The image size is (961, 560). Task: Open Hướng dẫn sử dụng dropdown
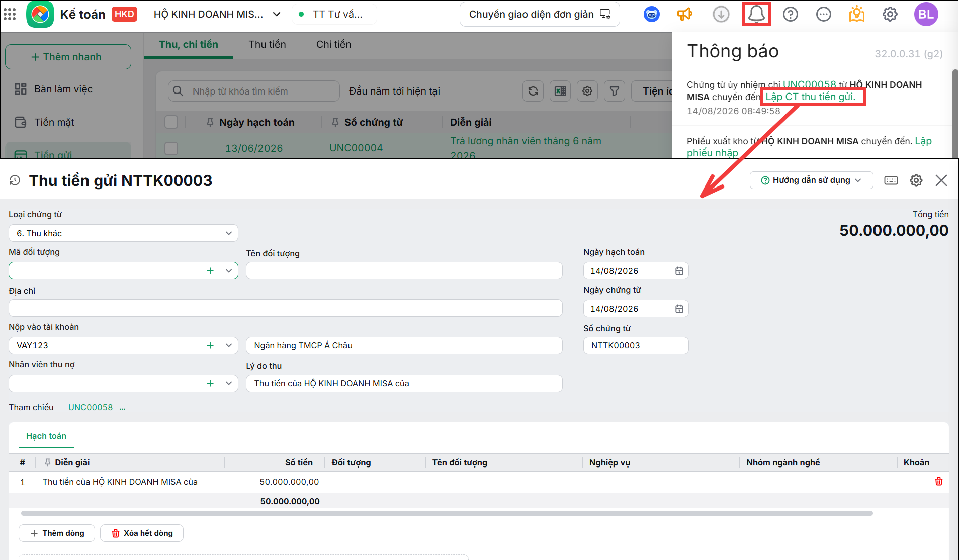[811, 180]
